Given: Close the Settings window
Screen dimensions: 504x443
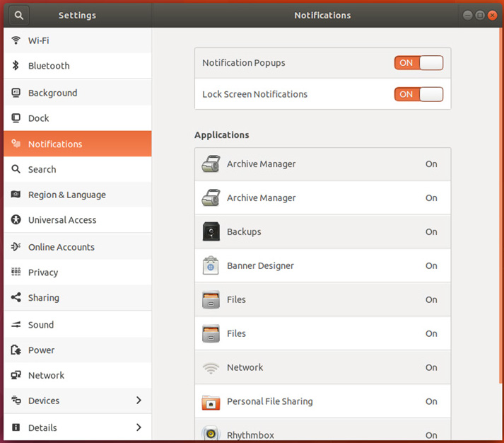Looking at the screenshot, I should (493, 15).
